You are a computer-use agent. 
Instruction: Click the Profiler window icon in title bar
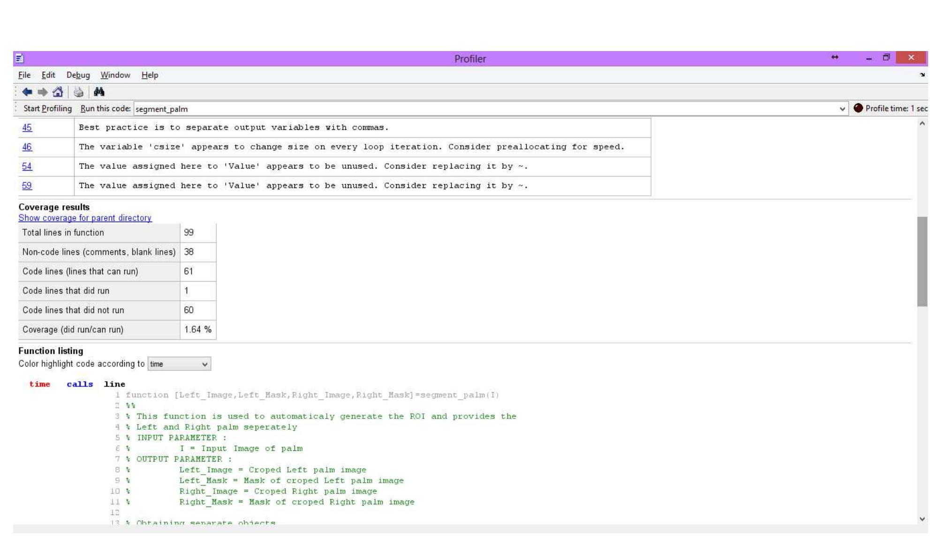(20, 59)
